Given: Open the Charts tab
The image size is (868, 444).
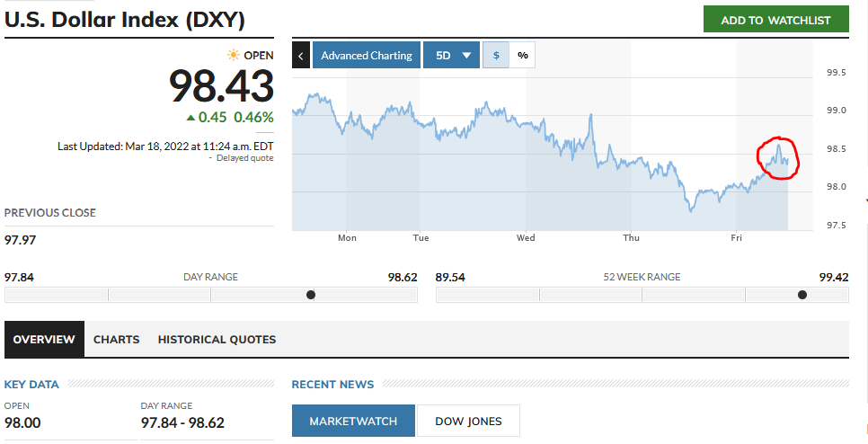Looking at the screenshot, I should [116, 340].
